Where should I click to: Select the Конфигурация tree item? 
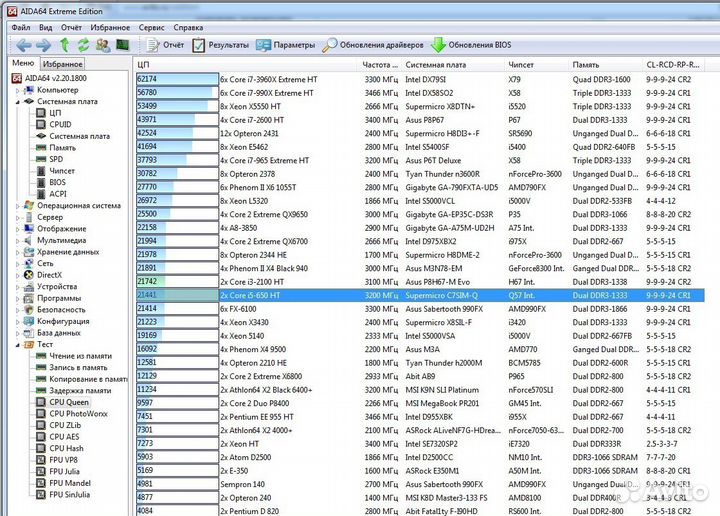coord(56,321)
